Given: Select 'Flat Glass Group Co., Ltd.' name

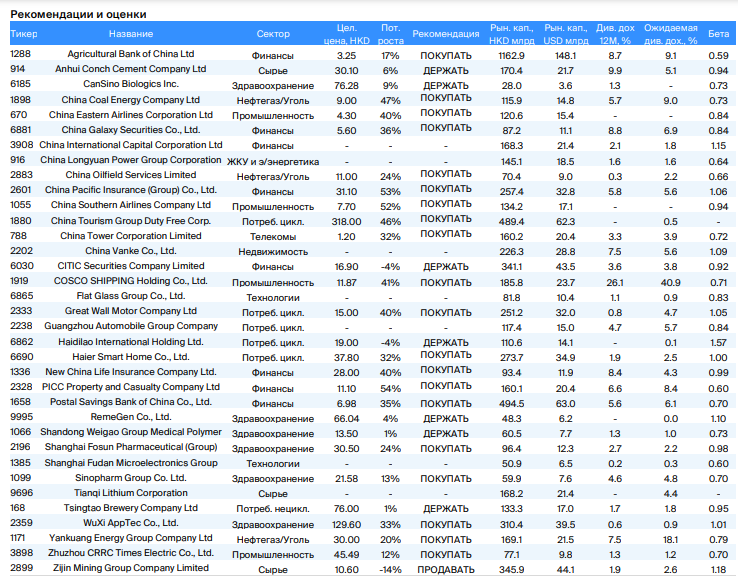Looking at the screenshot, I should pyautogui.click(x=131, y=297).
